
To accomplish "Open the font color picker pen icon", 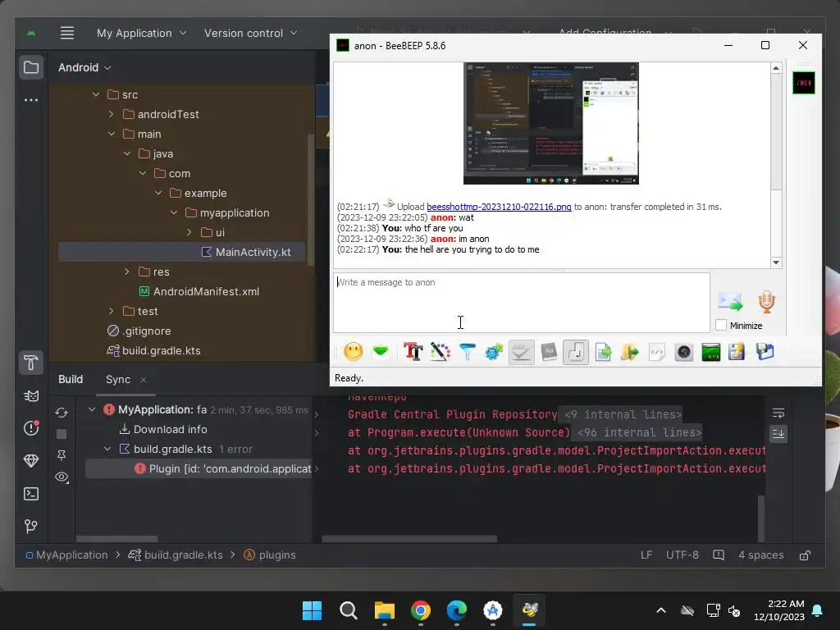I will point(441,352).
